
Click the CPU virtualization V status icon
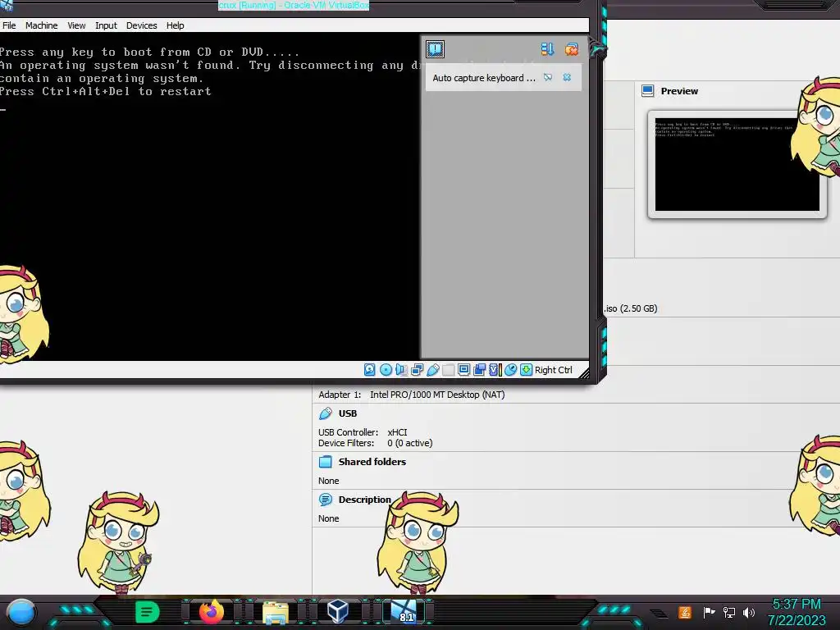coord(495,370)
